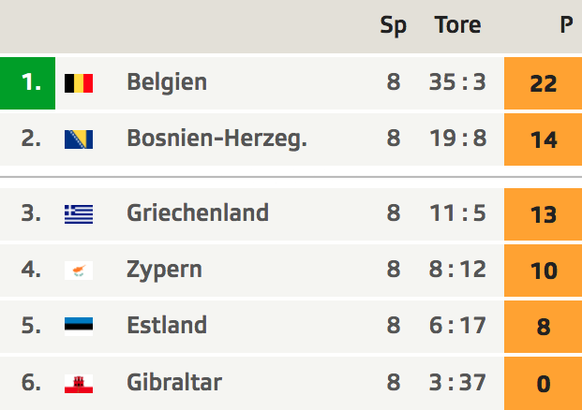
Task: Open the Bosnien-Herzeg. team link
Action: [x=217, y=139]
